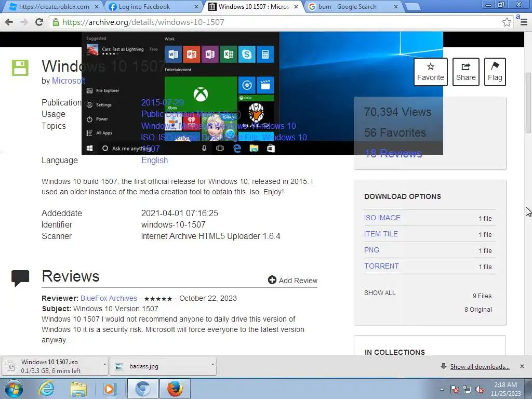Open the Chrome menu hamburger icon
This screenshot has height=399, width=532.
[524, 22]
